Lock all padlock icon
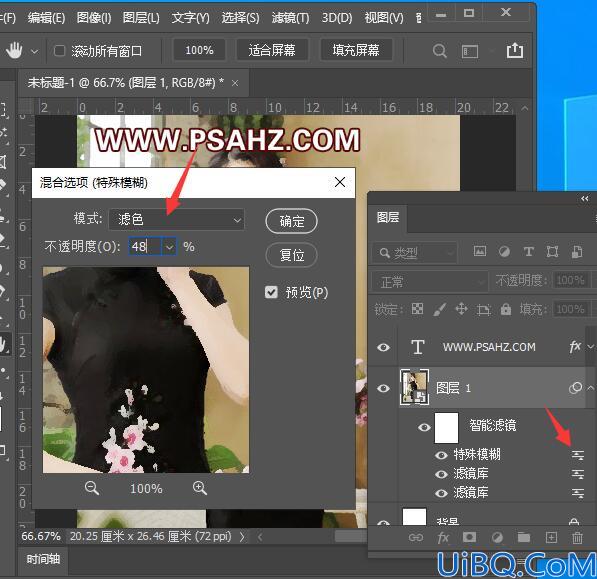This screenshot has height=579, width=597. pos(506,309)
